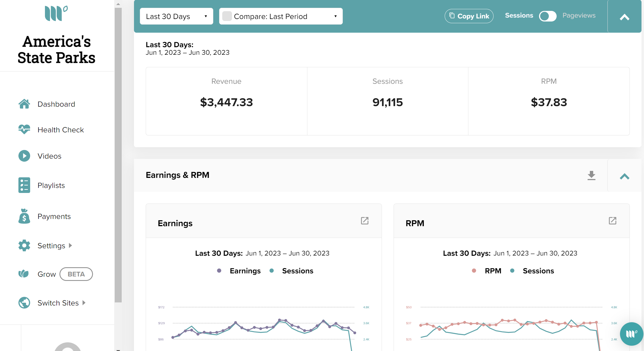Toggle between Sessions and Pageviews
The image size is (644, 351).
pyautogui.click(x=548, y=16)
